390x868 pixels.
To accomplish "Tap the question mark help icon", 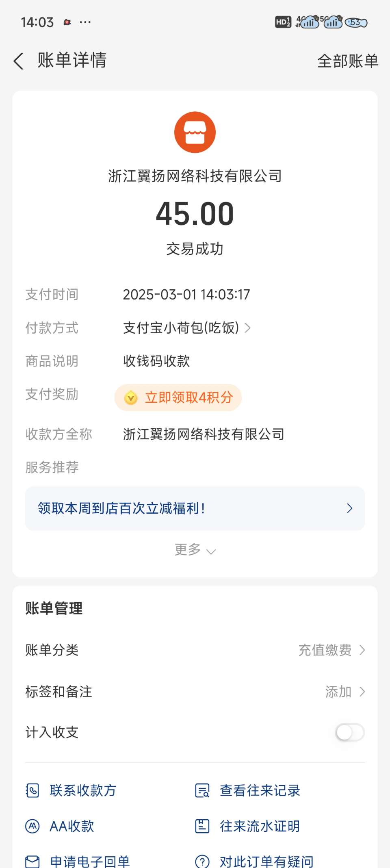I will pyautogui.click(x=202, y=861).
